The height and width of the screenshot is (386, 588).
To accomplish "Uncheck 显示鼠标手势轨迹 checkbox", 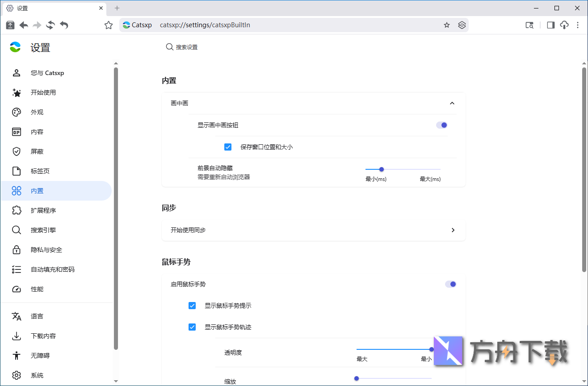I will tap(192, 327).
